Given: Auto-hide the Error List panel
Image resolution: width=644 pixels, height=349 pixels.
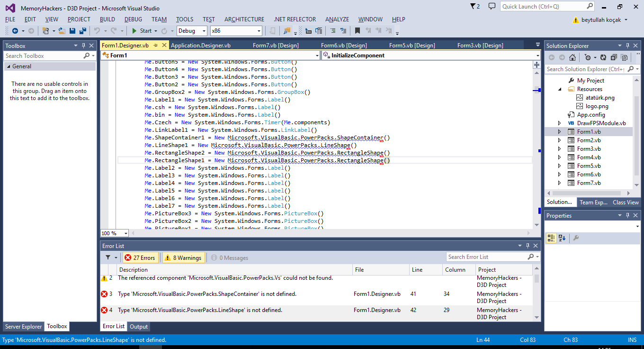Looking at the screenshot, I should pyautogui.click(x=528, y=246).
